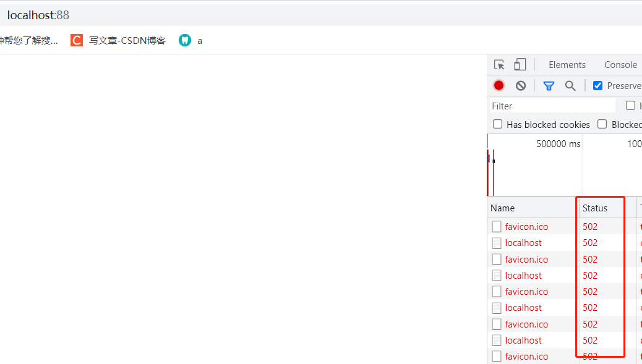The width and height of the screenshot is (642, 364).
Task: Open the bookmark labeled a
Action: click(x=200, y=41)
